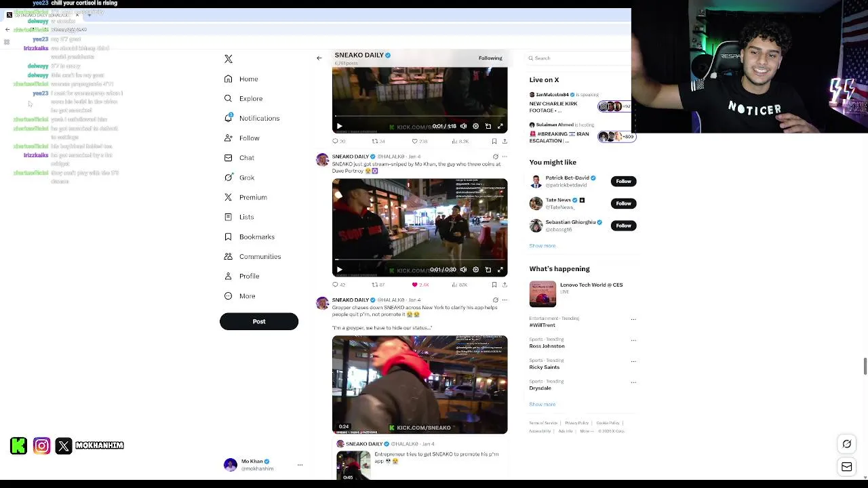Image resolution: width=868 pixels, height=488 pixels.
Task: Toggle picture-in-picture on 0:30 video
Action: coord(488,270)
